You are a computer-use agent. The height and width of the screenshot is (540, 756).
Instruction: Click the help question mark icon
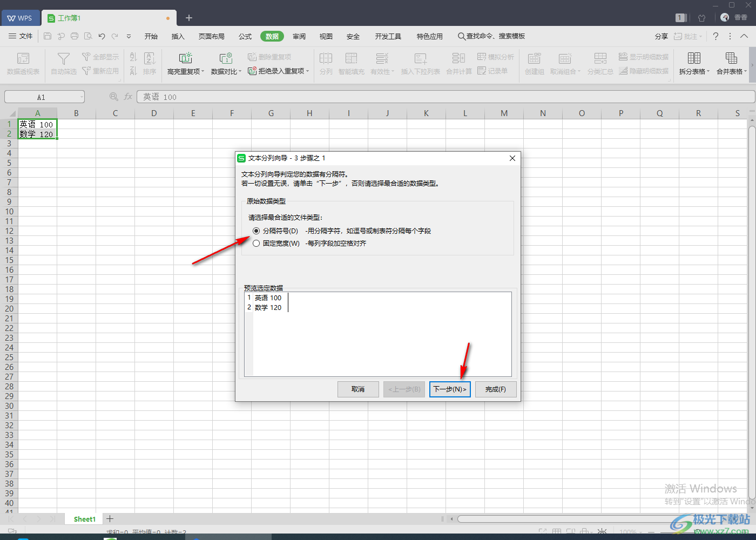[715, 36]
